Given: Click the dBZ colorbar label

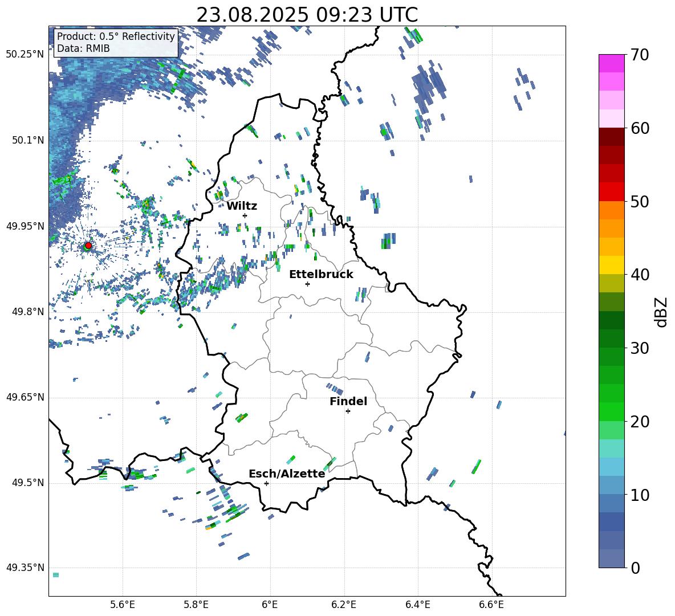Looking at the screenshot, I should [661, 312].
